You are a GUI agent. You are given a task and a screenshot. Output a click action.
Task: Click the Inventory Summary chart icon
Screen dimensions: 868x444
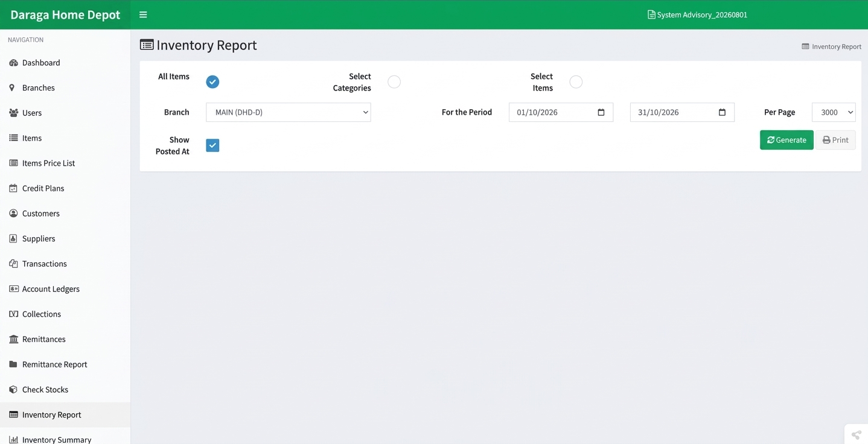(13, 440)
